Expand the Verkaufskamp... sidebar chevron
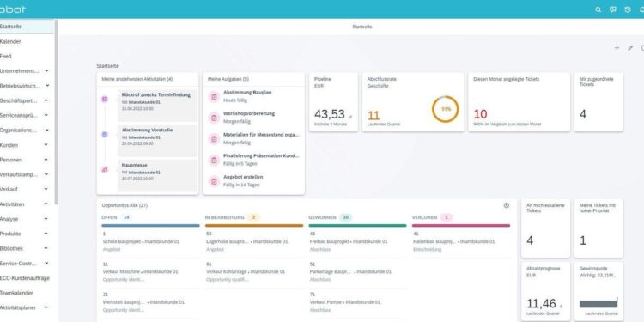The width and height of the screenshot is (644, 322). point(46,174)
